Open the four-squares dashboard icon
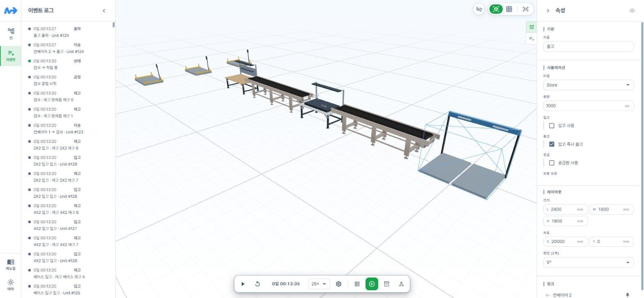This screenshot has width=644, height=298. [357, 284]
